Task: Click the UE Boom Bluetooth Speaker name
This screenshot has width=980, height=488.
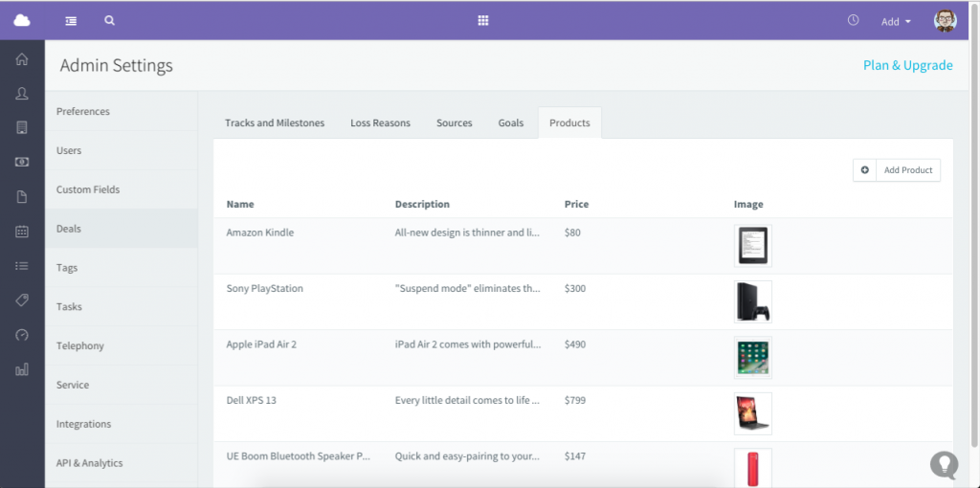Action: point(299,456)
